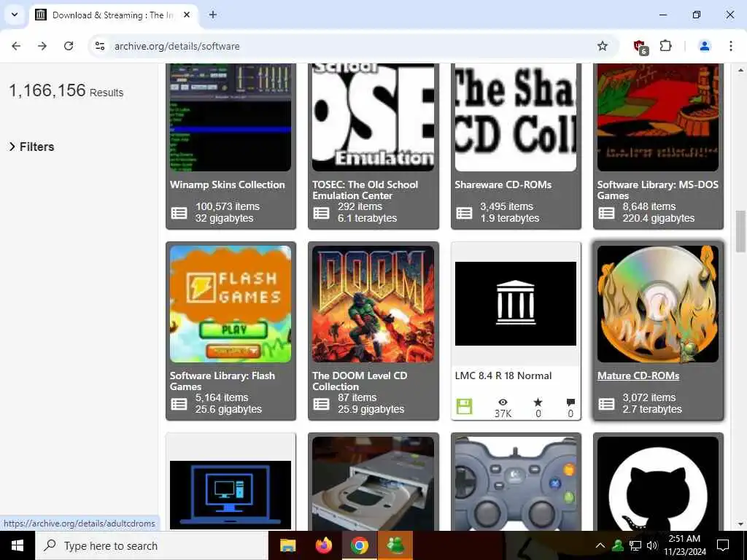Screen dimensions: 747x560
Task: Open Shareware CD-ROMs collection
Action: coord(503,184)
